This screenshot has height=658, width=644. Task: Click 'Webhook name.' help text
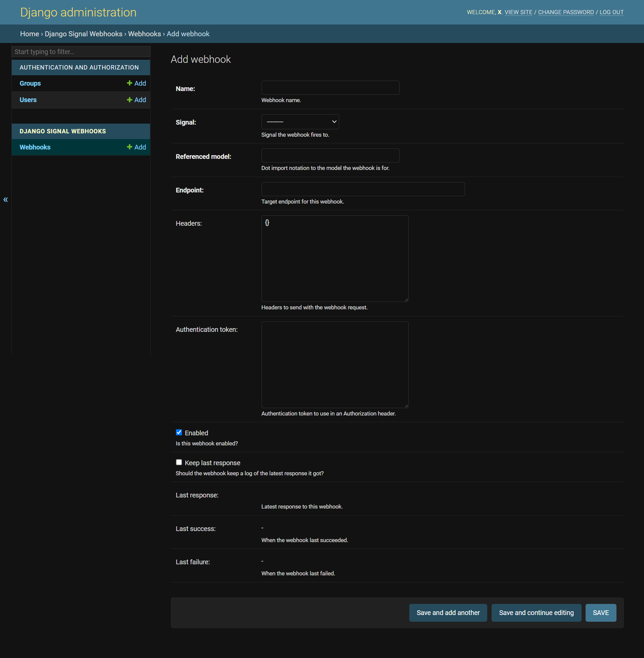click(281, 100)
